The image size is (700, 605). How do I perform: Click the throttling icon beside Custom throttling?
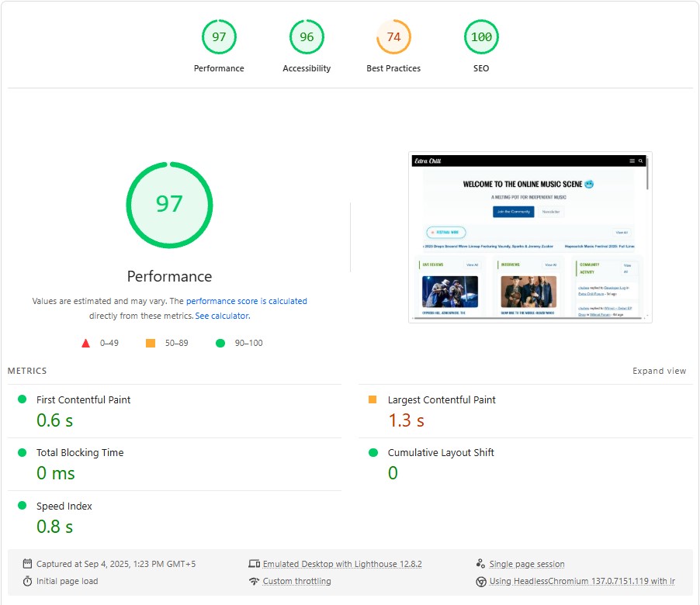pos(255,581)
